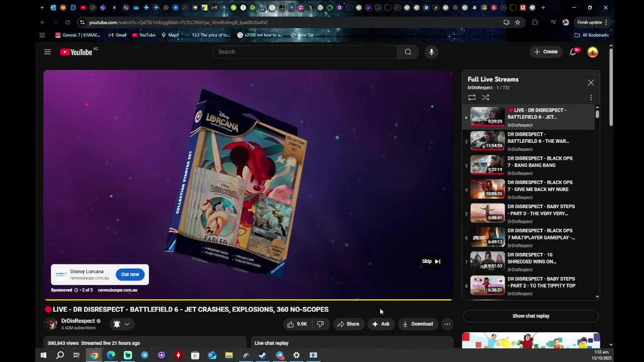Bookmark this page with the star
This screenshot has width=644, height=362.
(x=517, y=22)
